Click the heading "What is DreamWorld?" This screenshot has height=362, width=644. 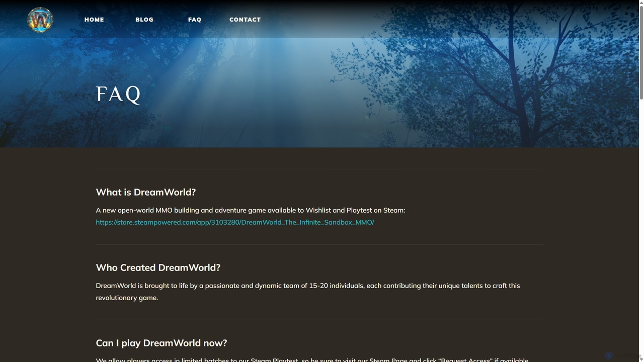(145, 192)
